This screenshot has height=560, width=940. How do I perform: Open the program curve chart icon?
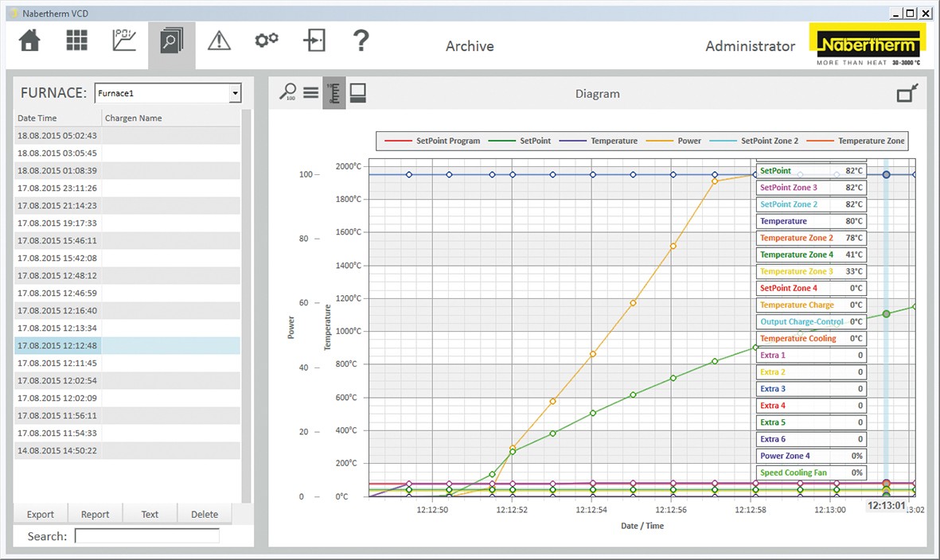click(x=124, y=41)
